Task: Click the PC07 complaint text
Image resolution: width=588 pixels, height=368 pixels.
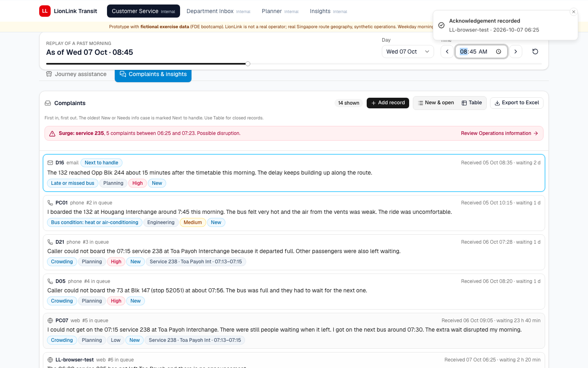Action: [285, 330]
